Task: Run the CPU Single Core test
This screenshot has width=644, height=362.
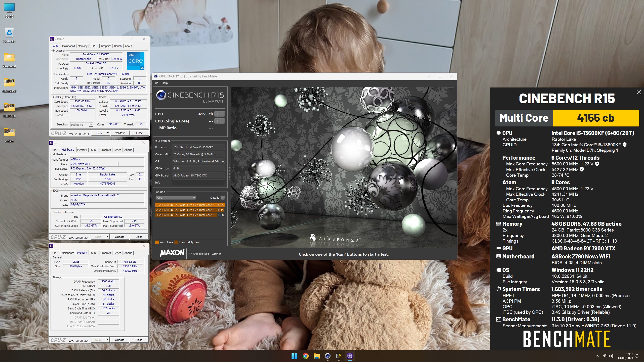Action: pyautogui.click(x=219, y=121)
